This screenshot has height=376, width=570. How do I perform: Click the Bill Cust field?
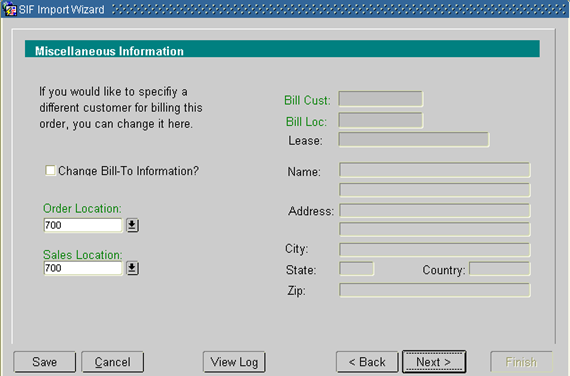point(381,99)
